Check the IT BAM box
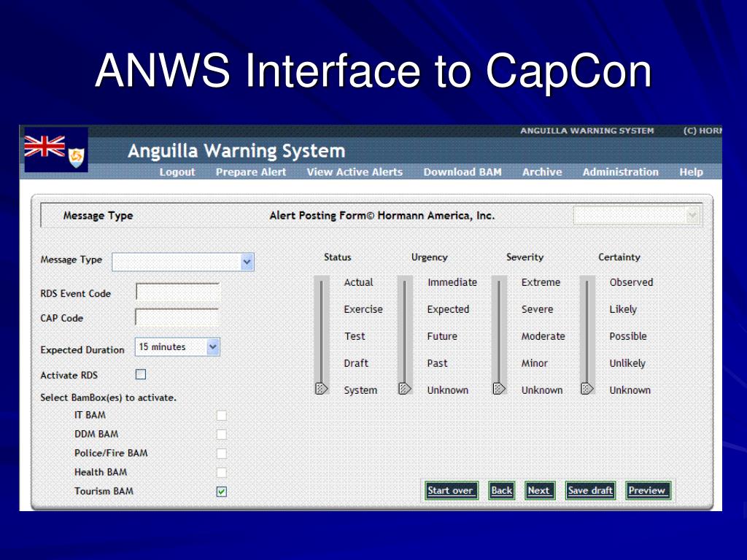 coord(222,415)
